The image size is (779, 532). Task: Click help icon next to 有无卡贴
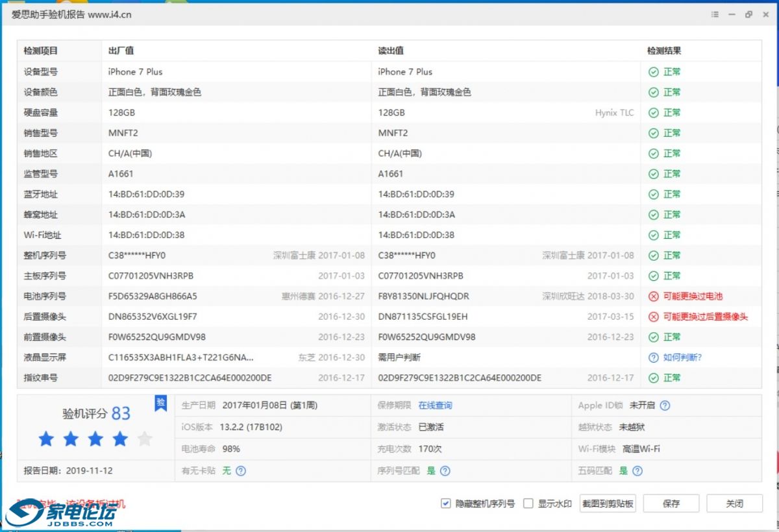click(x=241, y=471)
